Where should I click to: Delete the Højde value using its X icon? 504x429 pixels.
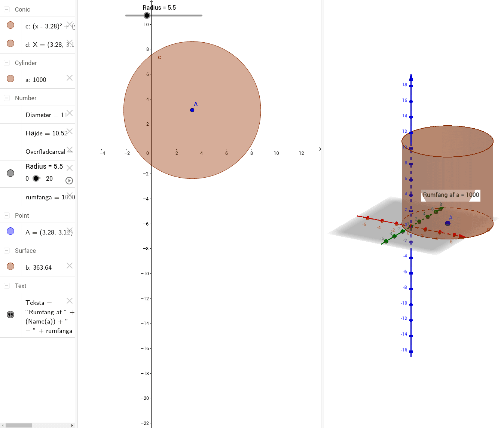(x=69, y=131)
